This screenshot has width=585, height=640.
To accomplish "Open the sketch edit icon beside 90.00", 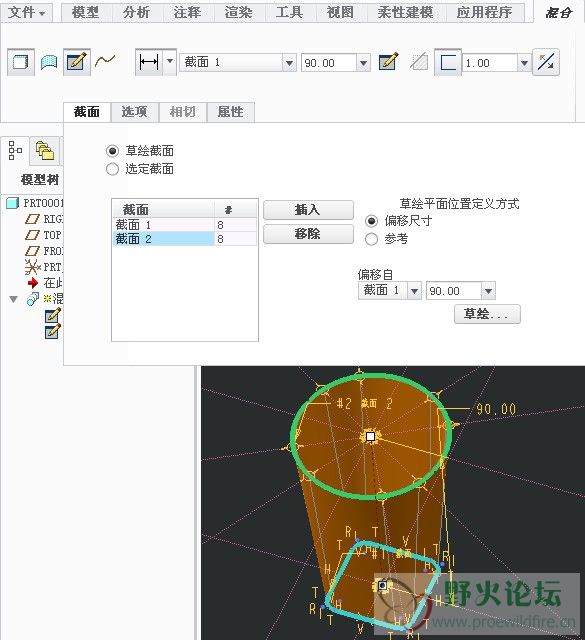I will tap(388, 62).
